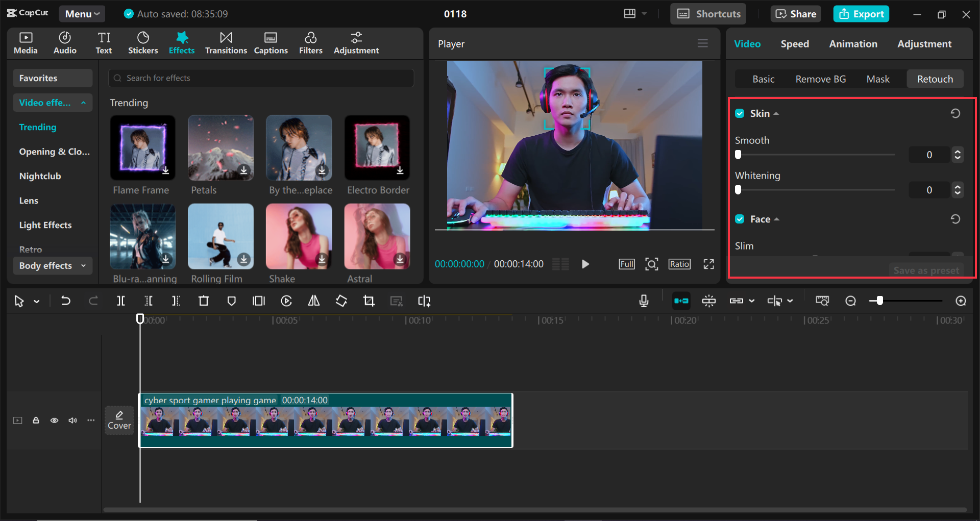Select the mirror flip icon

click(x=314, y=301)
